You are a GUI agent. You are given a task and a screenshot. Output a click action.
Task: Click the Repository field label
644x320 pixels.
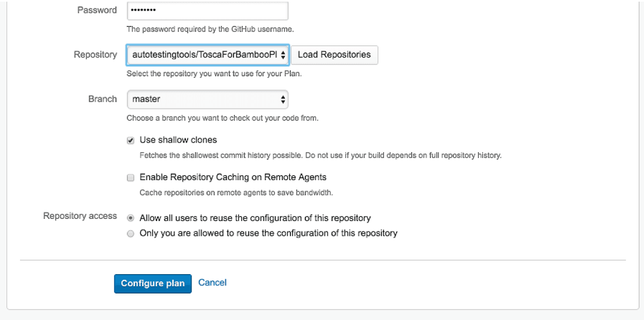point(95,54)
